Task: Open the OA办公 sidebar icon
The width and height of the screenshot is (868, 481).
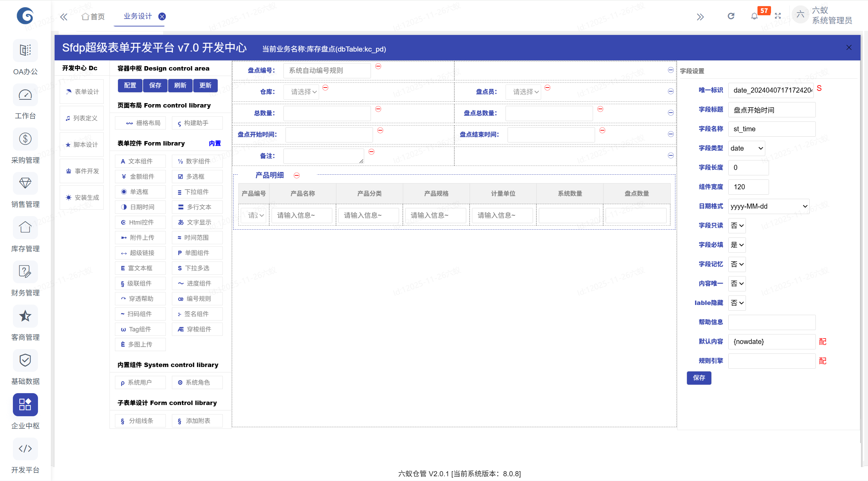Action: pos(25,51)
